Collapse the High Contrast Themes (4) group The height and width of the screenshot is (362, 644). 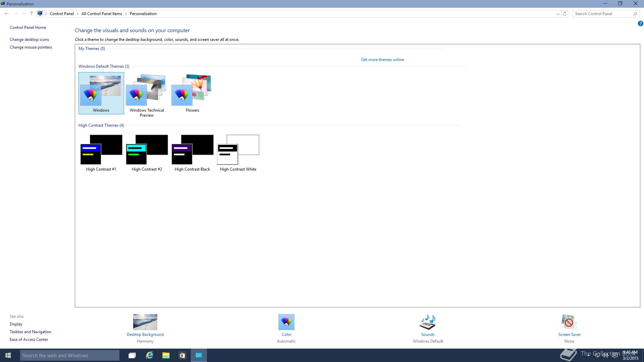coord(101,125)
